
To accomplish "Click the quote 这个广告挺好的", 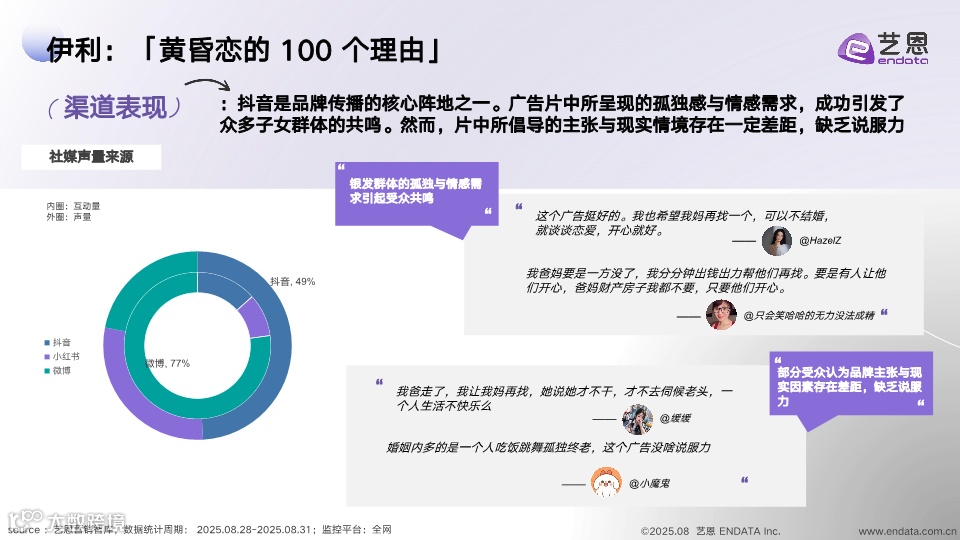I will click(x=682, y=223).
